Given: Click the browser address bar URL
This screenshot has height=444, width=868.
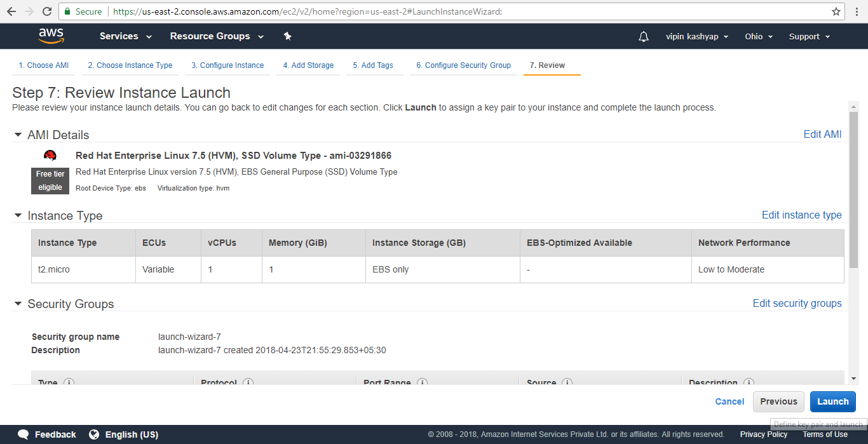Looking at the screenshot, I should tap(308, 11).
